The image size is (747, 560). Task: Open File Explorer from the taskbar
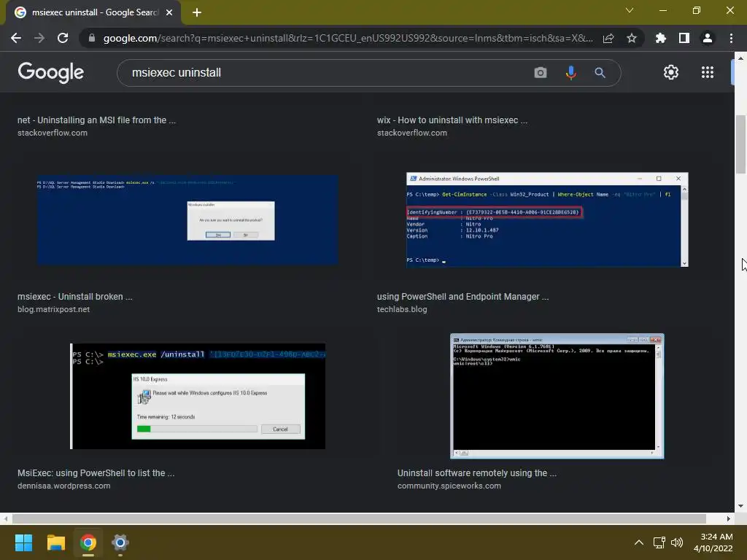click(x=55, y=542)
